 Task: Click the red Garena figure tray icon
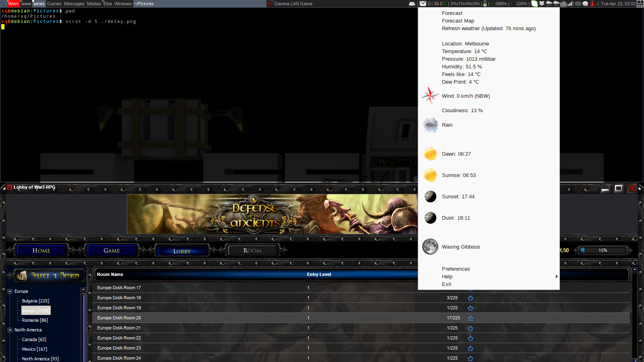pyautogui.click(x=592, y=4)
